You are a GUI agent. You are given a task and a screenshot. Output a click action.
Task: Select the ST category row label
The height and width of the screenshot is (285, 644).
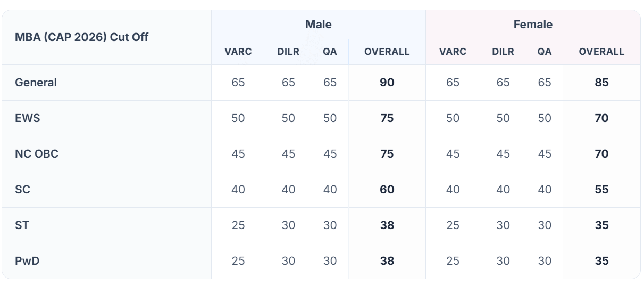click(x=22, y=225)
